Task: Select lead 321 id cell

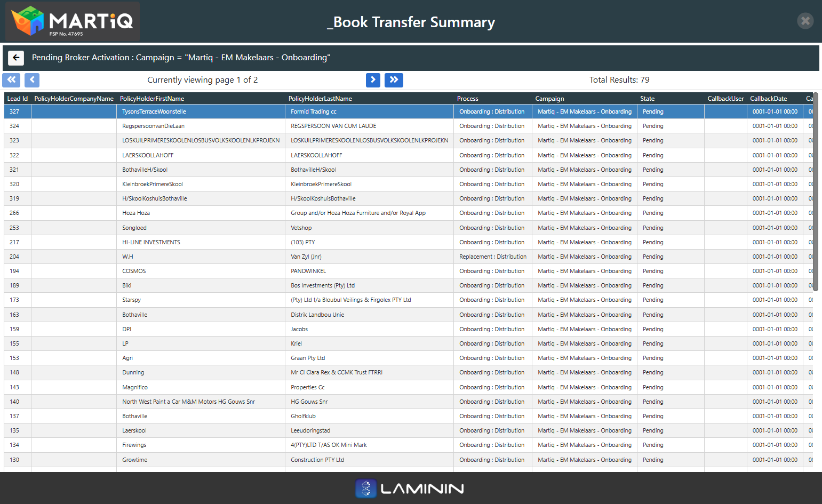Action: [x=18, y=170]
